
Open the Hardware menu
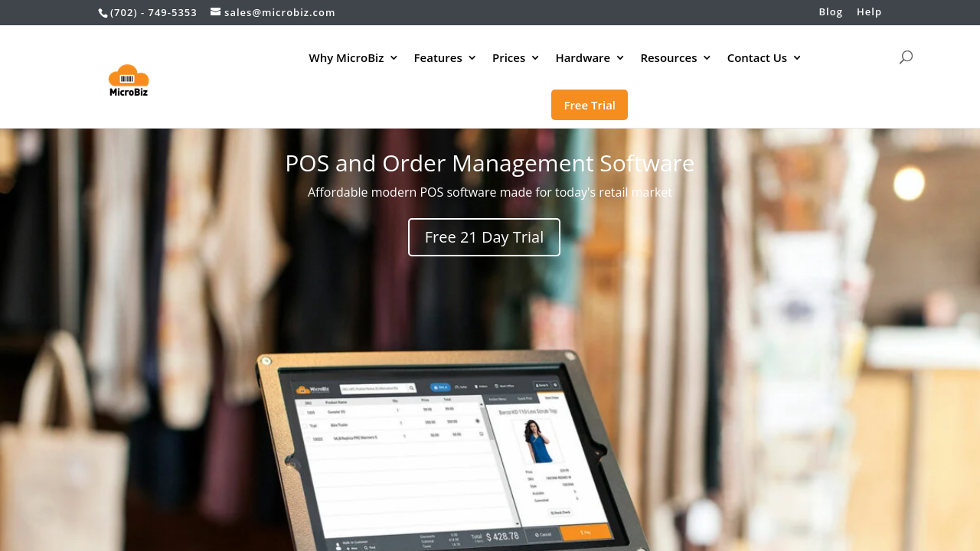coord(590,57)
